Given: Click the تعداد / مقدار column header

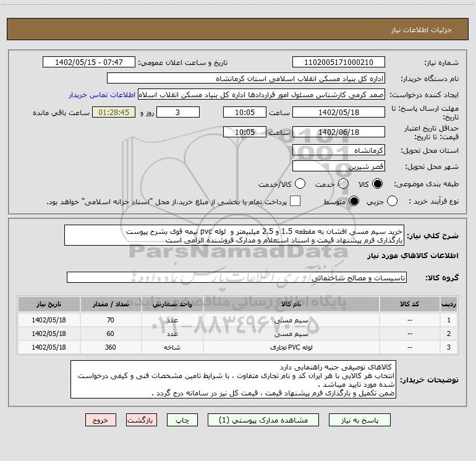Looking at the screenshot, I should click(111, 304).
